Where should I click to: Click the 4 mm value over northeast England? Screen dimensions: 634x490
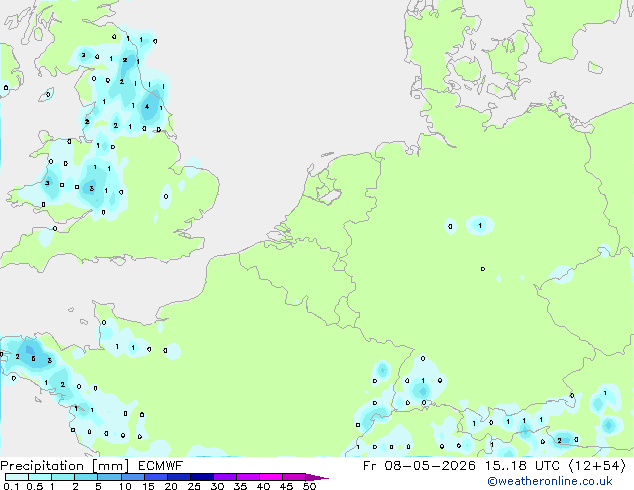click(x=147, y=107)
